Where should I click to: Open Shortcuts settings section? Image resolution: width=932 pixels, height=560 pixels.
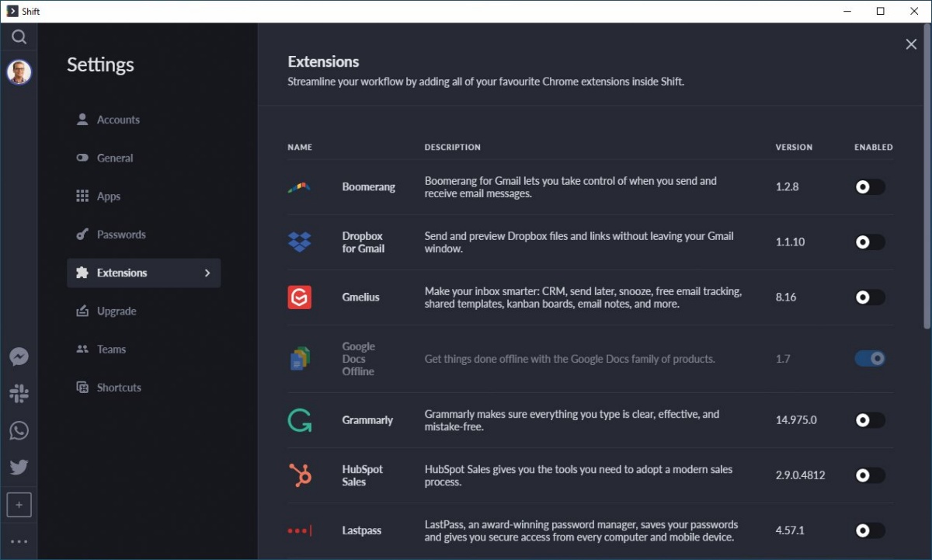pyautogui.click(x=144, y=387)
